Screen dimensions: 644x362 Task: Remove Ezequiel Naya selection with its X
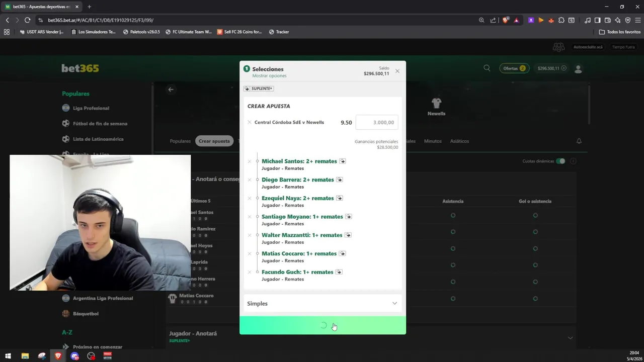pyautogui.click(x=250, y=199)
